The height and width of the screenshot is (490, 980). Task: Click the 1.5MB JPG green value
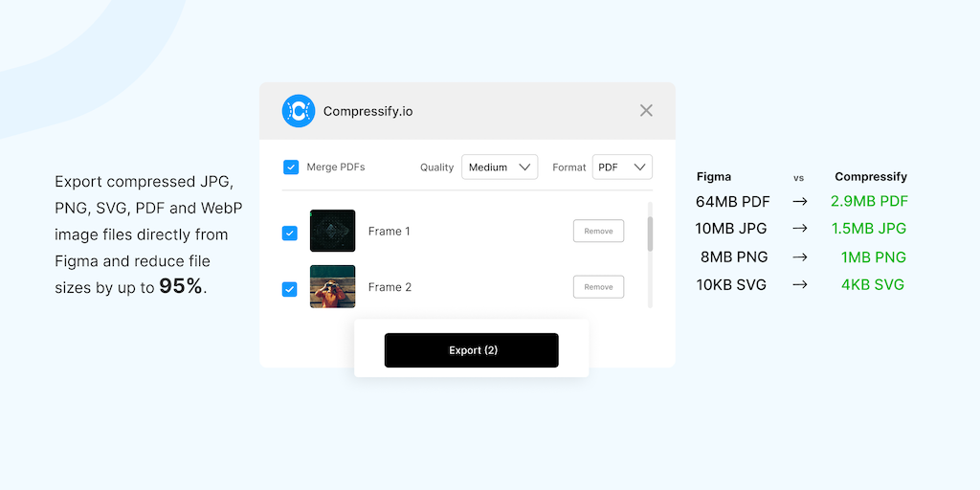[869, 229]
